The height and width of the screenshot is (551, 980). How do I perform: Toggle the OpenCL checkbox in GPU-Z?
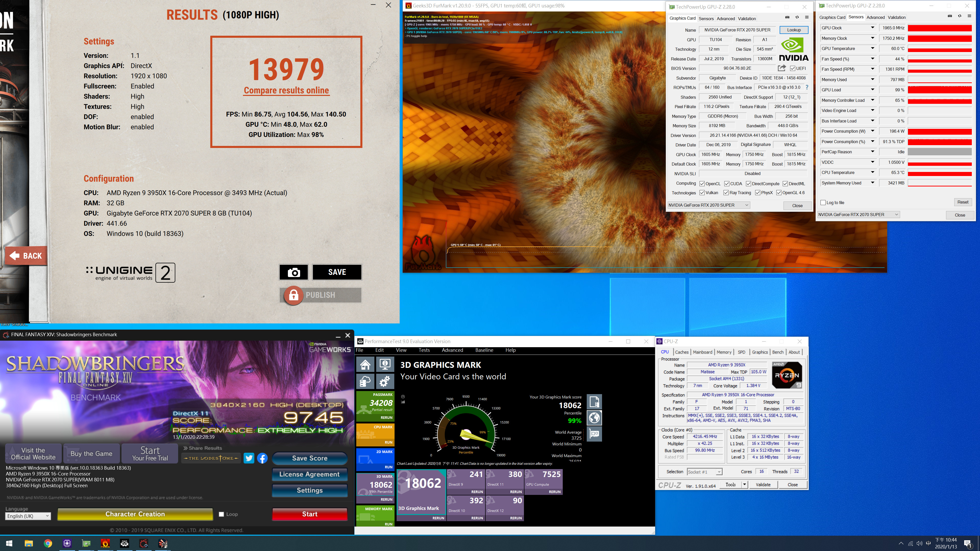point(702,184)
